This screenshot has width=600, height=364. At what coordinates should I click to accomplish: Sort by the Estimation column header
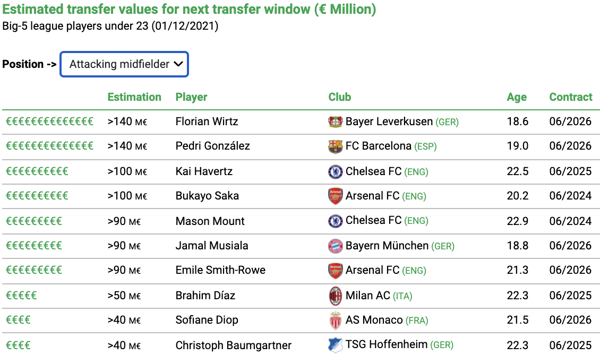pos(134,97)
